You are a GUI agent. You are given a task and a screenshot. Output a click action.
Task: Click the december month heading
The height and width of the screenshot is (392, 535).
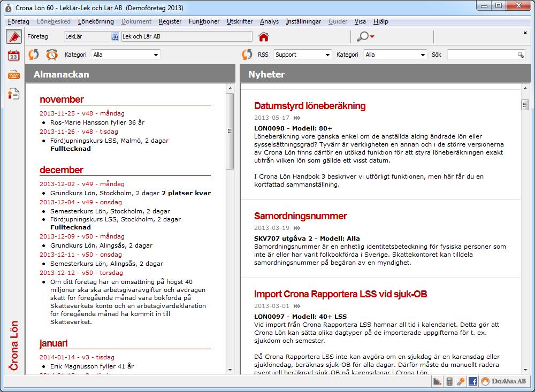point(62,170)
